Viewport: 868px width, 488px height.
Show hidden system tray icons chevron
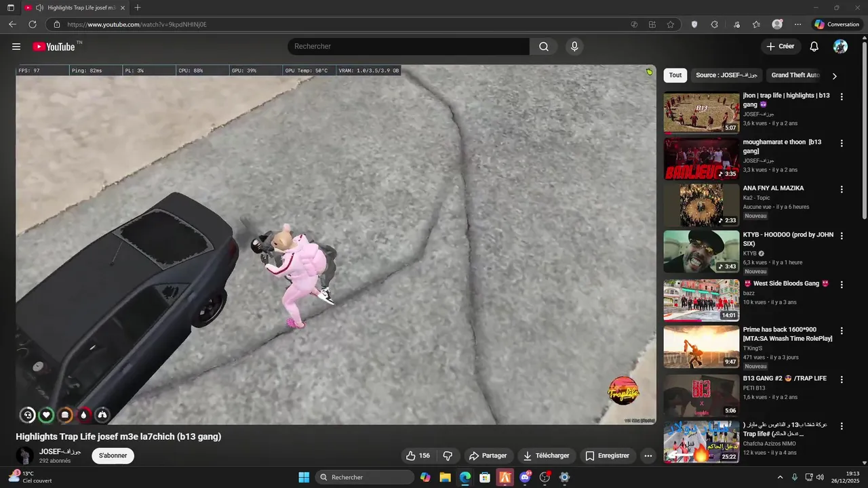(780, 477)
